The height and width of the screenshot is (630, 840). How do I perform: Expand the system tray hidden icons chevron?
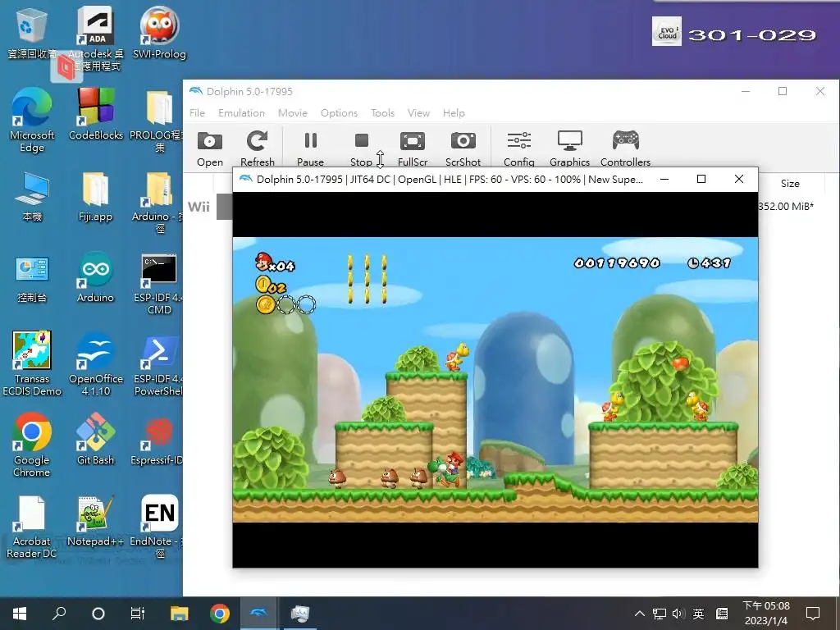pyautogui.click(x=639, y=614)
